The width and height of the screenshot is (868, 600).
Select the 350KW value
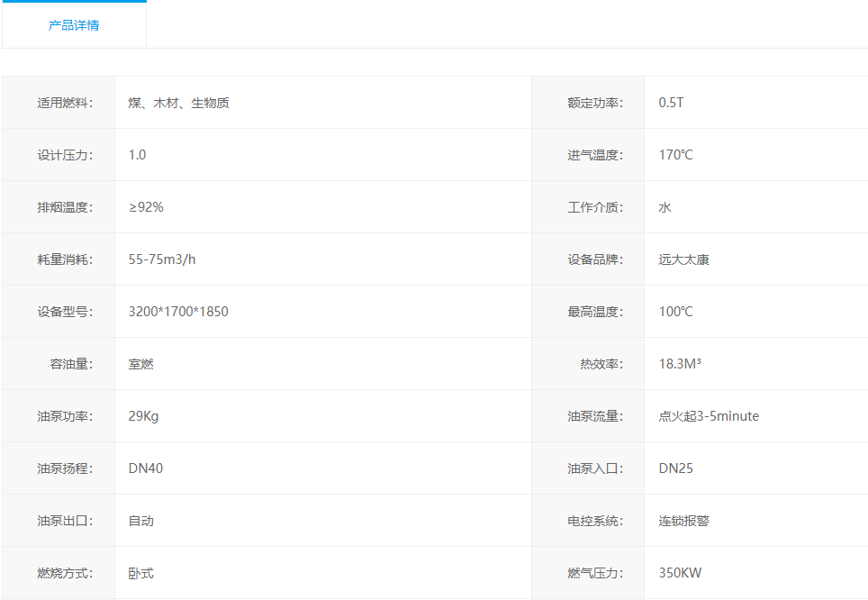click(681, 573)
